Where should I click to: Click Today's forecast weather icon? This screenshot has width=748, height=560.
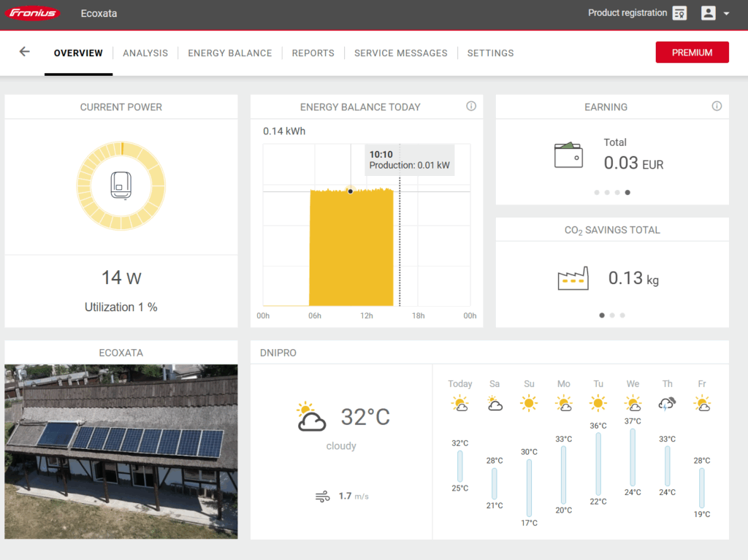460,404
